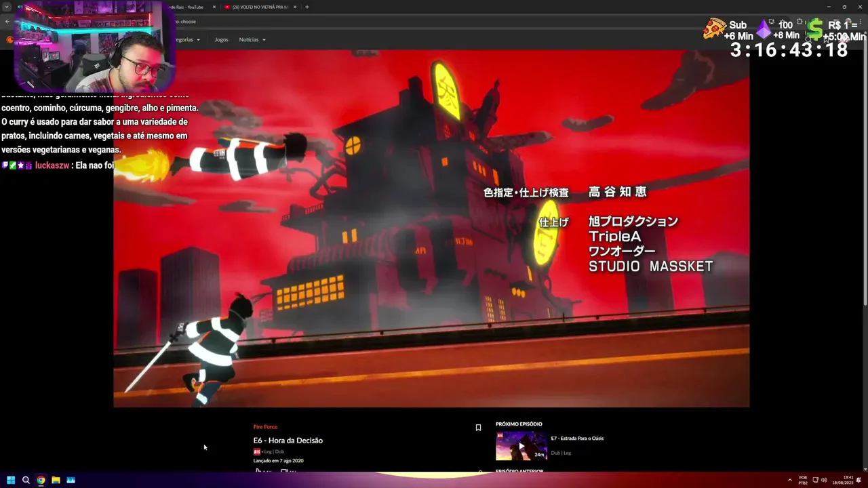This screenshot has height=488, width=868.
Task: Switch to 'VOLTEI NO VIETNÃ' YouTube tab
Action: [260, 7]
